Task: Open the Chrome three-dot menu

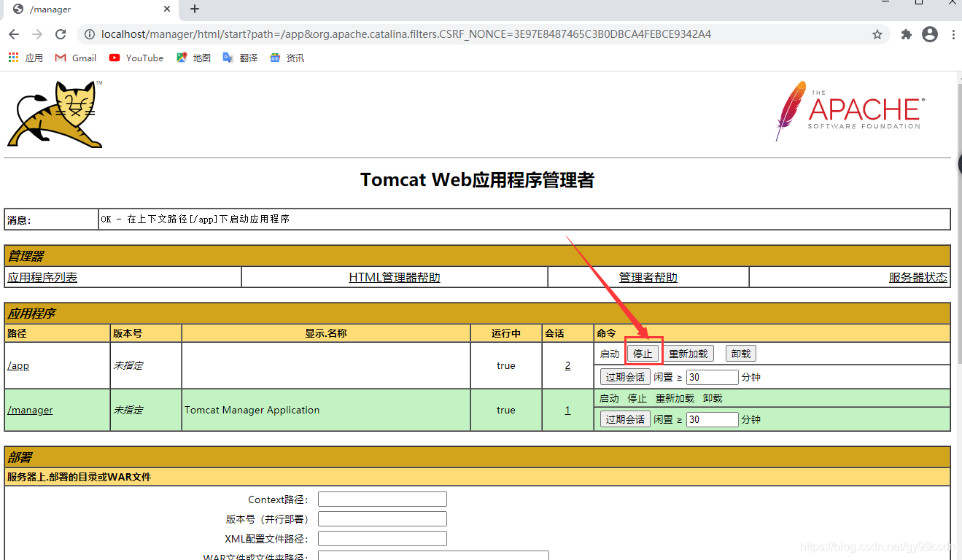Action: tap(953, 34)
